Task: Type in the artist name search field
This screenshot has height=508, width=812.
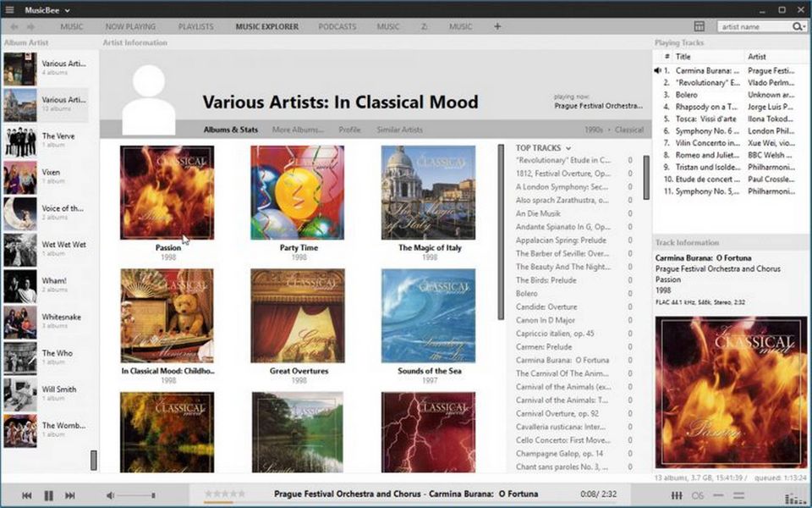Action: click(753, 27)
